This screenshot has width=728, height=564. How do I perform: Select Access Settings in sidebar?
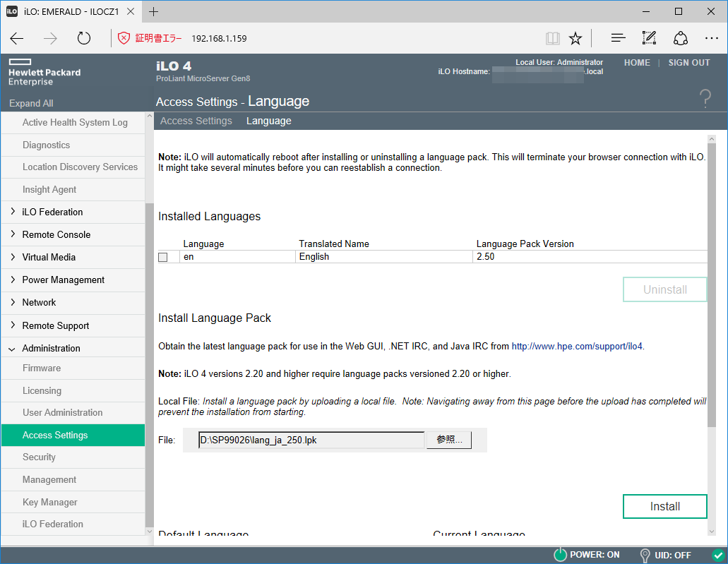click(x=73, y=435)
